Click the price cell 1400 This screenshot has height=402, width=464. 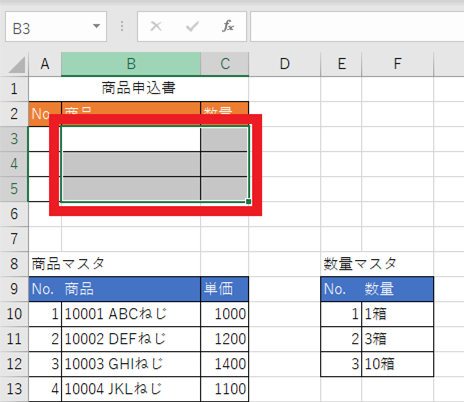[x=225, y=364]
